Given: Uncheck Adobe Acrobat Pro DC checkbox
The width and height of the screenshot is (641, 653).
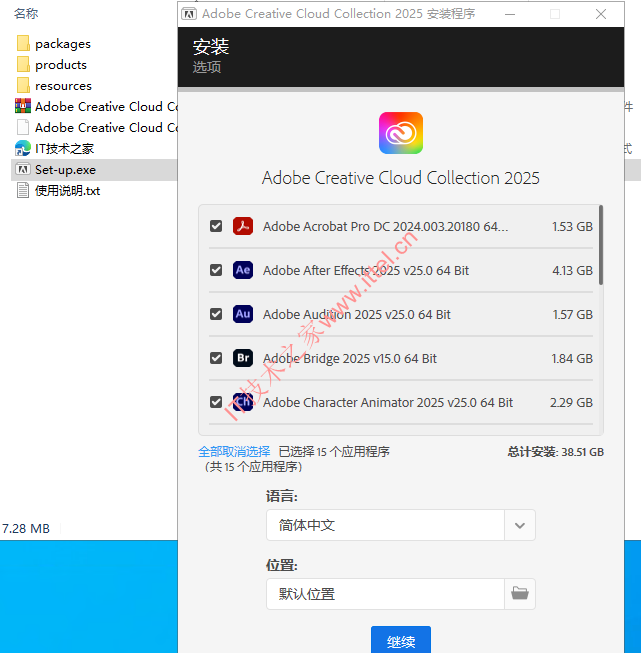Looking at the screenshot, I should point(216,226).
